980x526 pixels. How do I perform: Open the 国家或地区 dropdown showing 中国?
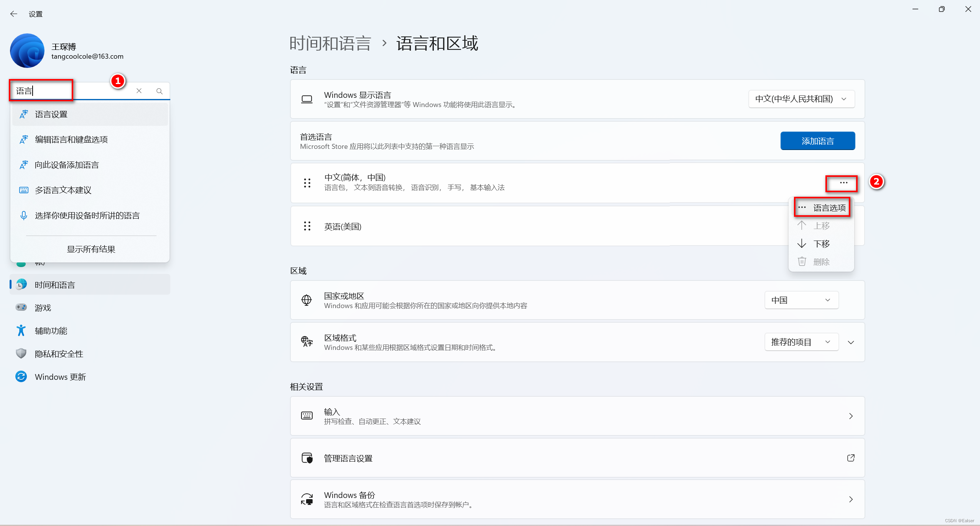pos(801,300)
